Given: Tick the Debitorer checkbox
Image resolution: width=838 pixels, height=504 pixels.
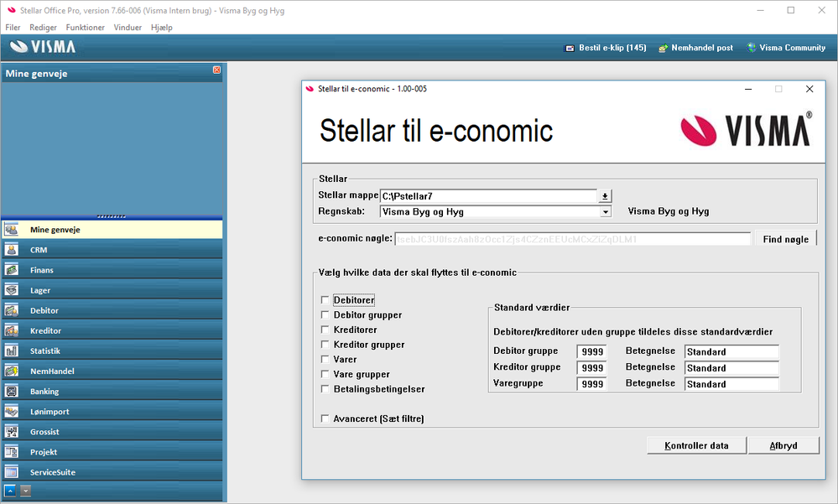Looking at the screenshot, I should (325, 300).
